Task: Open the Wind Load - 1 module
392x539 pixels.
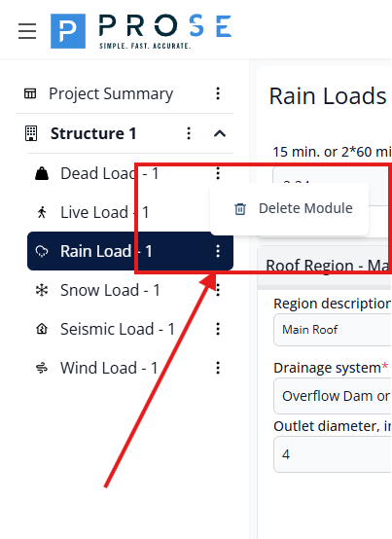Action: (x=109, y=368)
